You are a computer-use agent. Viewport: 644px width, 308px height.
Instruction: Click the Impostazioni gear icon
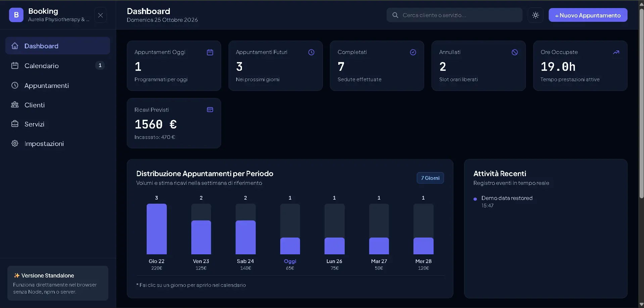click(x=15, y=143)
